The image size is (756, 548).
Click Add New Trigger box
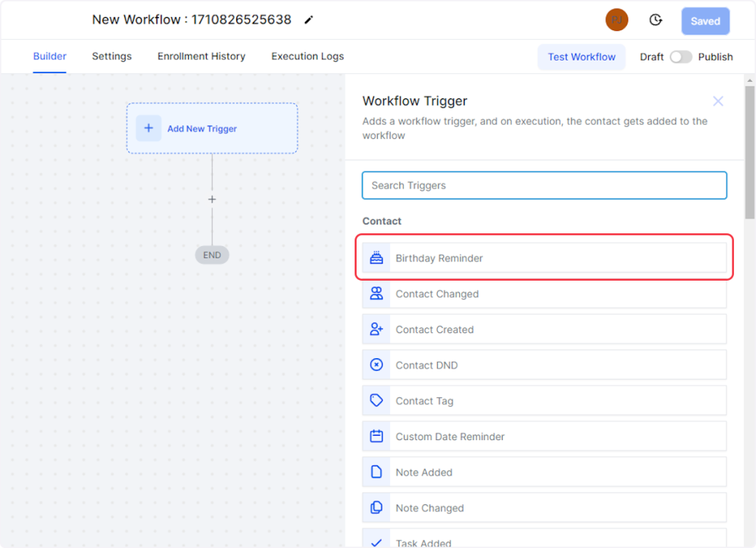coord(212,129)
